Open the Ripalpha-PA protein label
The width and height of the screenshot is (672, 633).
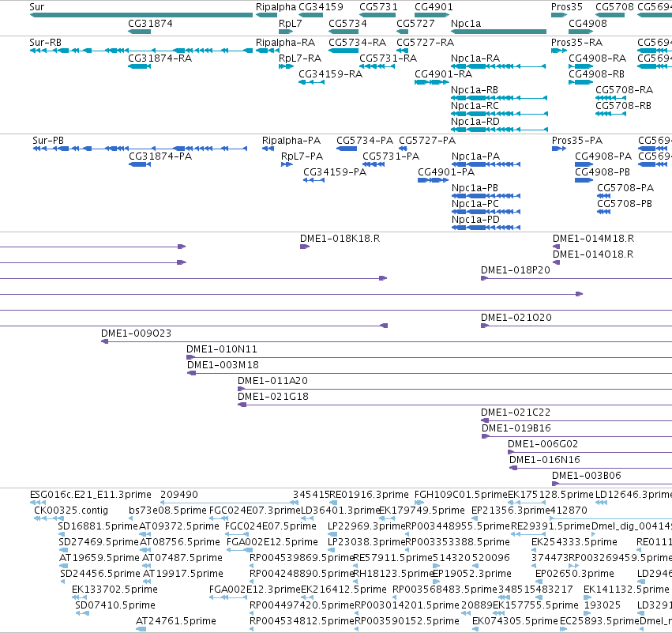click(x=291, y=140)
